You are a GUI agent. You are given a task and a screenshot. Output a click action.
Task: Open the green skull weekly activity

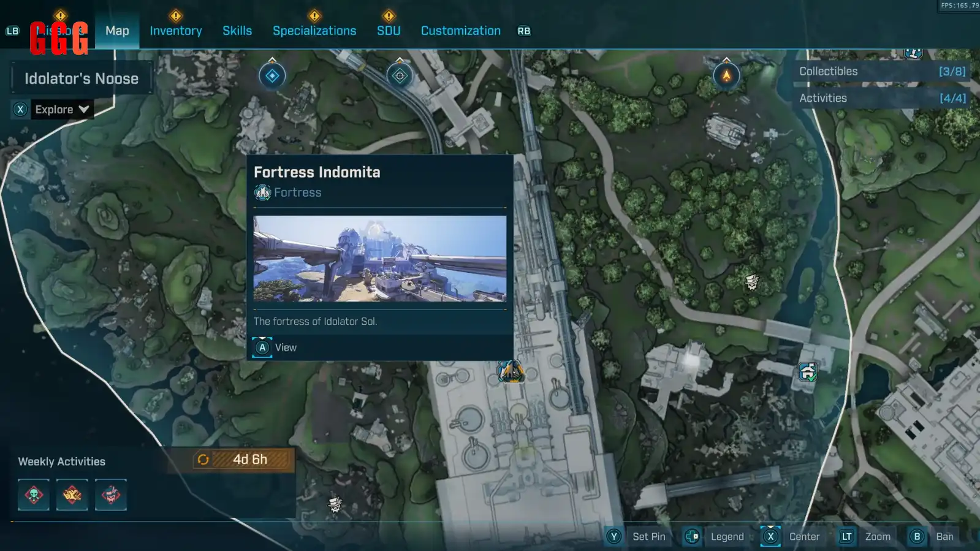(x=34, y=495)
